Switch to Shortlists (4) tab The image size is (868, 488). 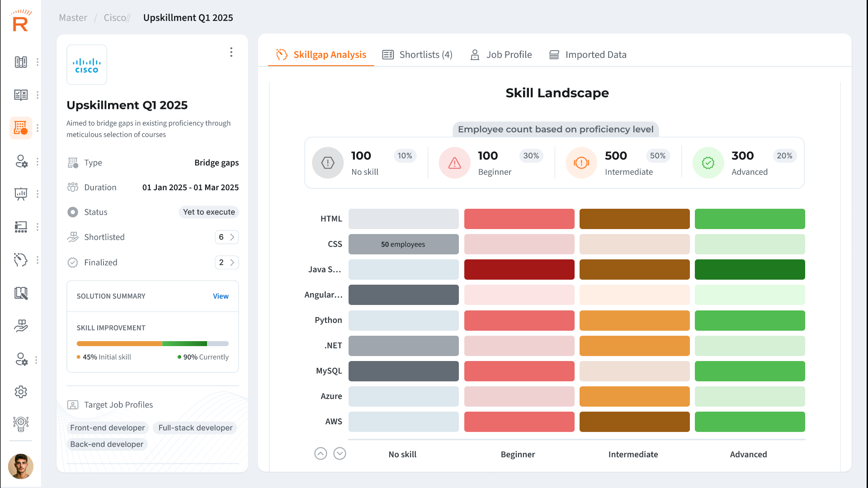[417, 55]
